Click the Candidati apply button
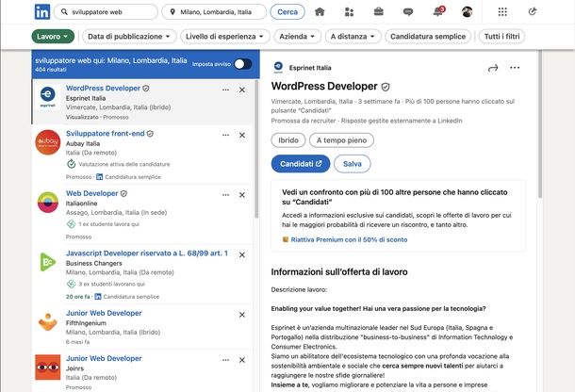The width and height of the screenshot is (575, 392). (301, 164)
